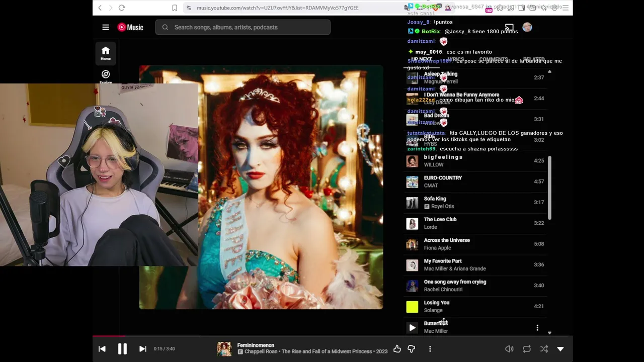The image size is (644, 362).
Task: Open the three-dot menu for Butterflies
Action: [537, 328]
